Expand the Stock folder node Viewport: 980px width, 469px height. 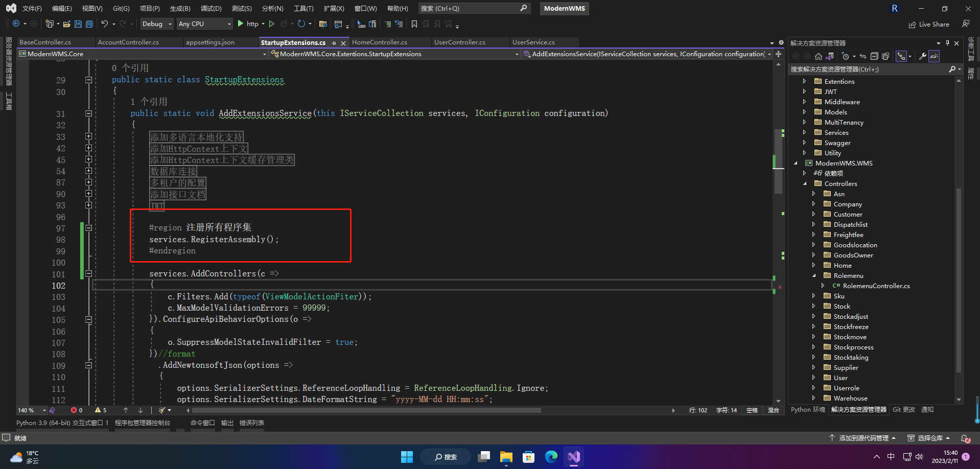click(x=813, y=306)
